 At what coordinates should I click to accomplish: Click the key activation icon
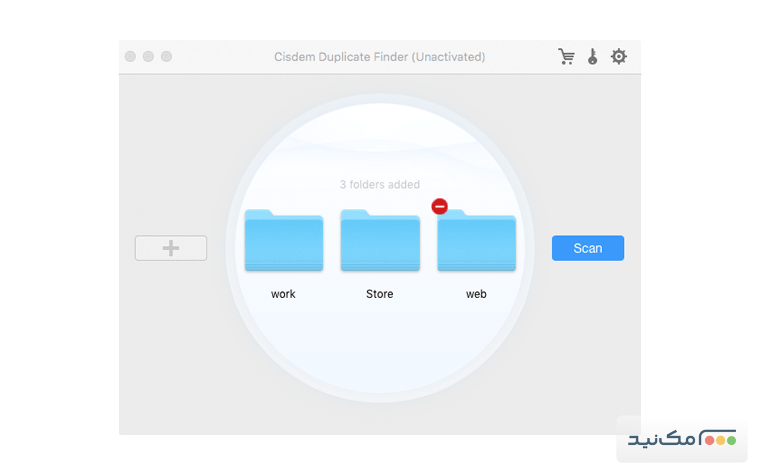(592, 57)
